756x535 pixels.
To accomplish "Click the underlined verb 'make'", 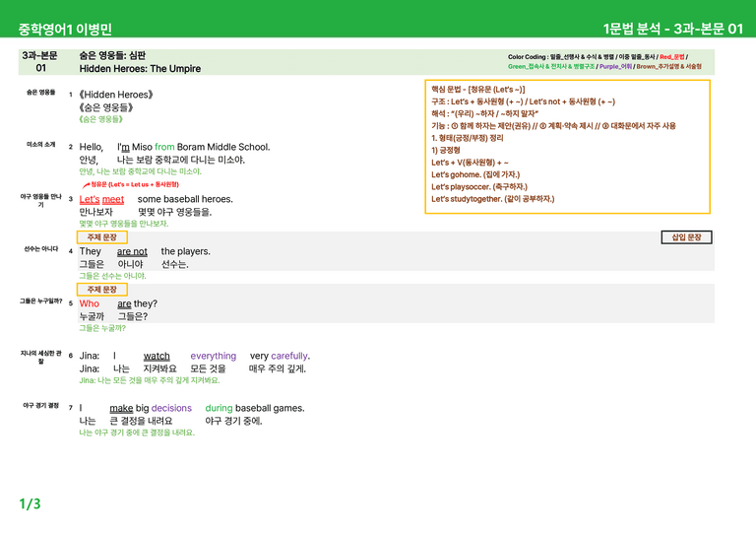I will coord(121,408).
